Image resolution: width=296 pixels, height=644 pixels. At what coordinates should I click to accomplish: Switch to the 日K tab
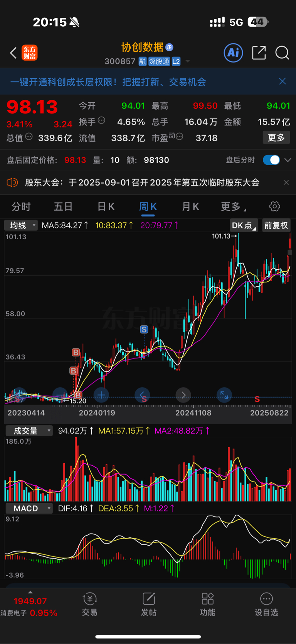(x=106, y=207)
